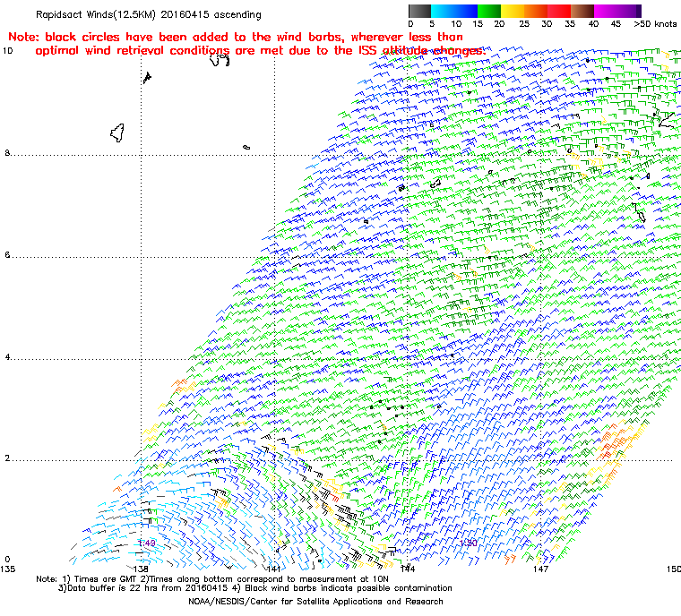
Task: Click the '45' label under color bar
Action: point(616,24)
